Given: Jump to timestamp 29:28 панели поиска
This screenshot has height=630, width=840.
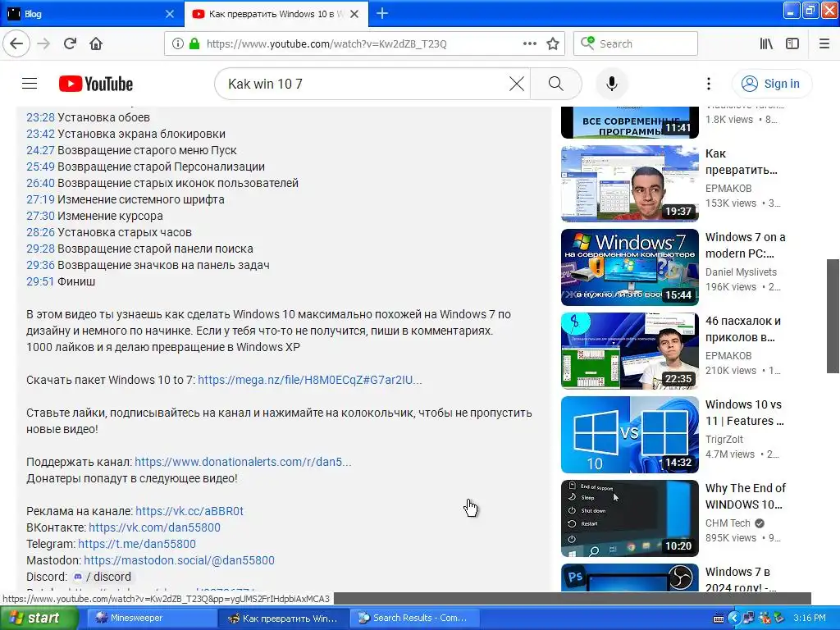Looking at the screenshot, I should point(41,249).
